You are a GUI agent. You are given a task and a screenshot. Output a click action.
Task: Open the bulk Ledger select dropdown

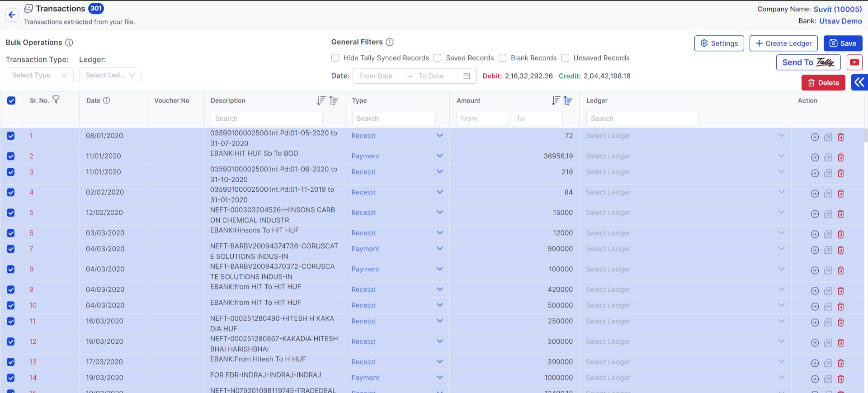110,76
